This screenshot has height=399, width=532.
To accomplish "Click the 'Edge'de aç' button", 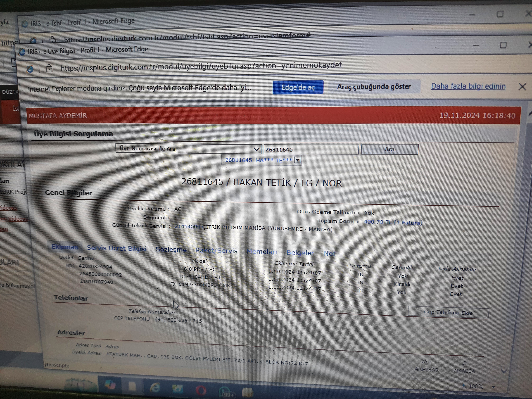I will point(298,87).
